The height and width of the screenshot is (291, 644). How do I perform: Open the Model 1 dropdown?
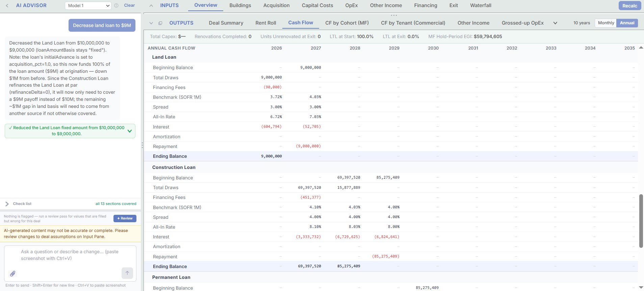click(88, 6)
